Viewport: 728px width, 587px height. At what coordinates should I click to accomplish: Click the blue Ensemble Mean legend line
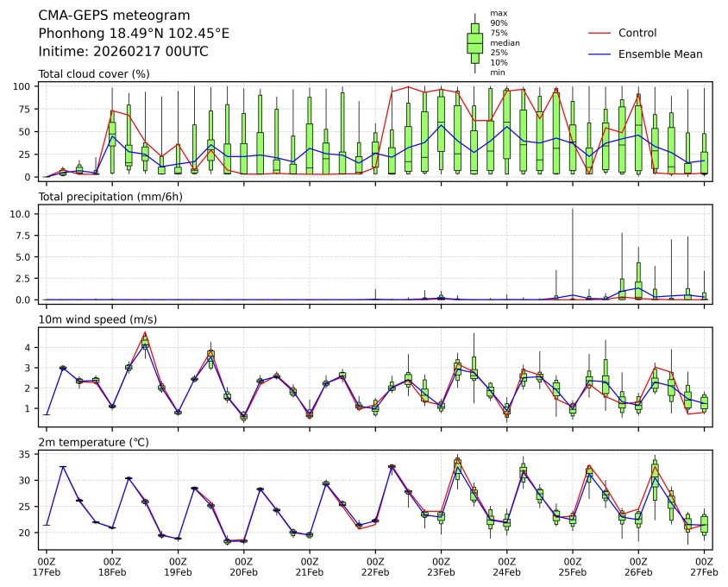click(599, 54)
